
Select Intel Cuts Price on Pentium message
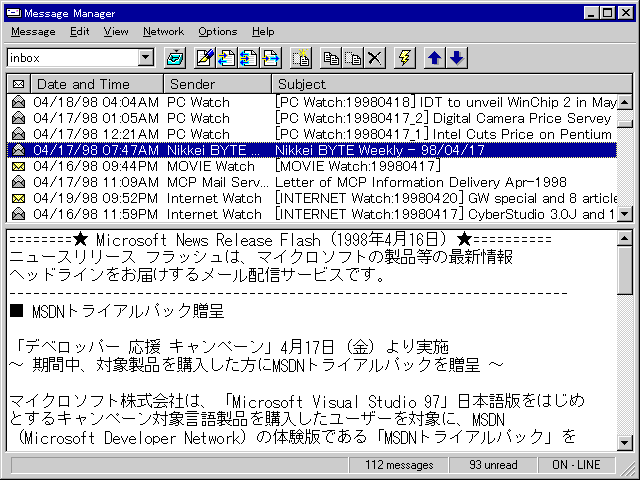pos(312,134)
